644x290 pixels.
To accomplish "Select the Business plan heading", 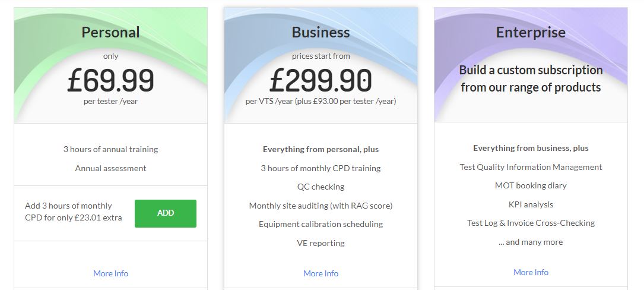I will pos(321,32).
